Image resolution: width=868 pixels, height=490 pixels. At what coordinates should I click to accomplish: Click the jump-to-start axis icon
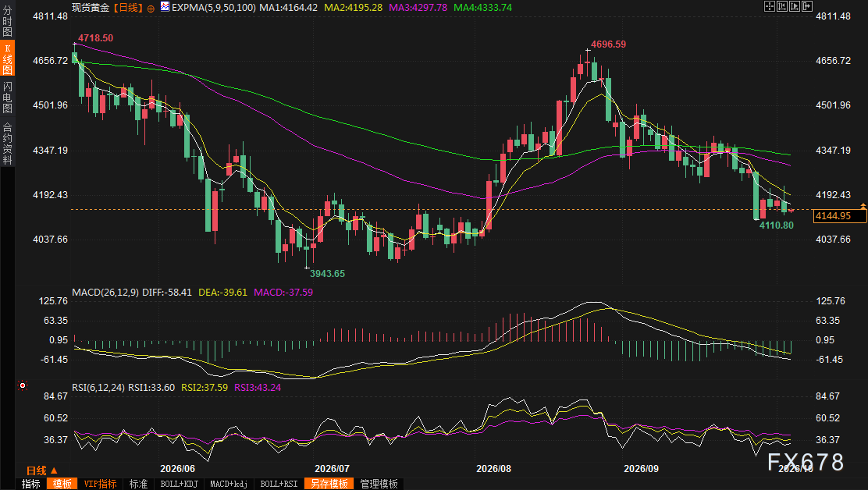[x=782, y=7]
